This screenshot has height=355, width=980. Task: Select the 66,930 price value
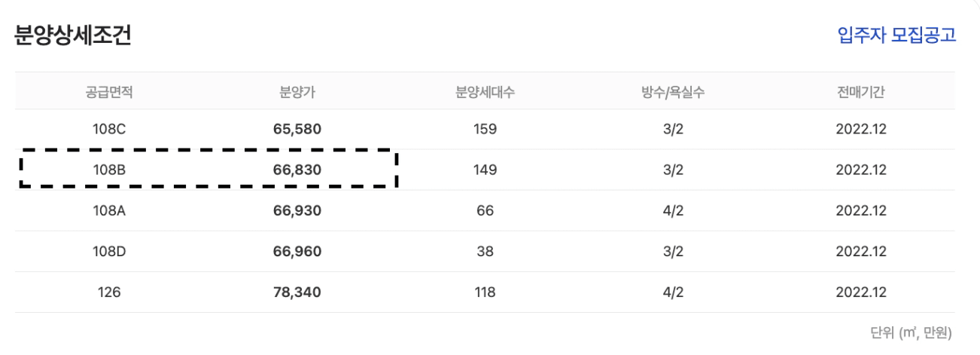click(x=297, y=210)
